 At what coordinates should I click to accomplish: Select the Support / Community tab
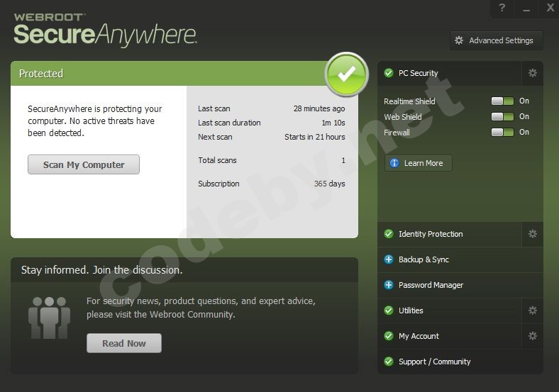pyautogui.click(x=434, y=362)
